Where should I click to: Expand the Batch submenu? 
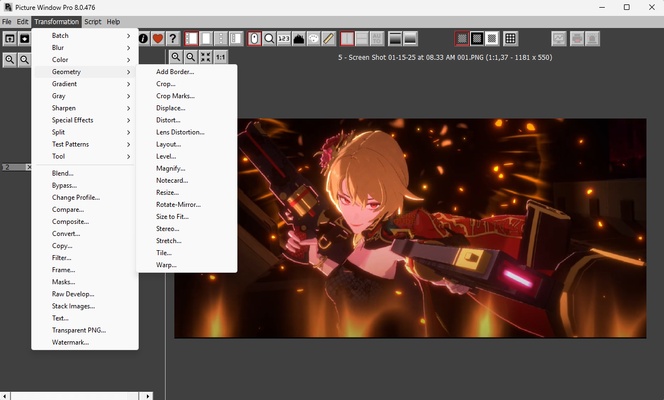pyautogui.click(x=85, y=36)
